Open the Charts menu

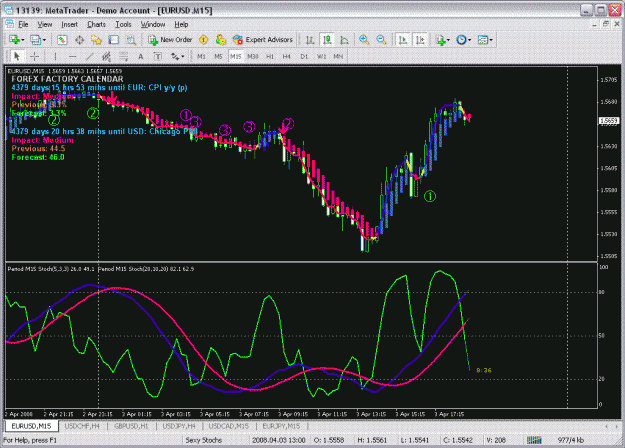point(96,25)
